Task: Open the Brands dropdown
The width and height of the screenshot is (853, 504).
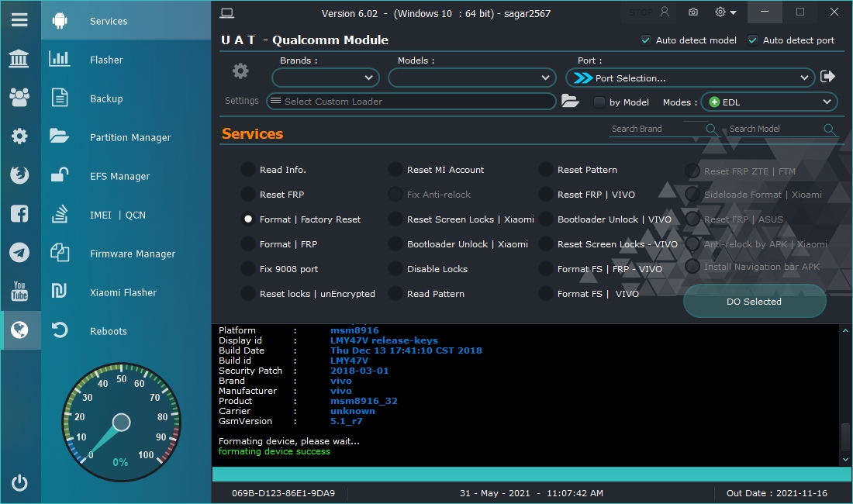Action: tap(326, 78)
